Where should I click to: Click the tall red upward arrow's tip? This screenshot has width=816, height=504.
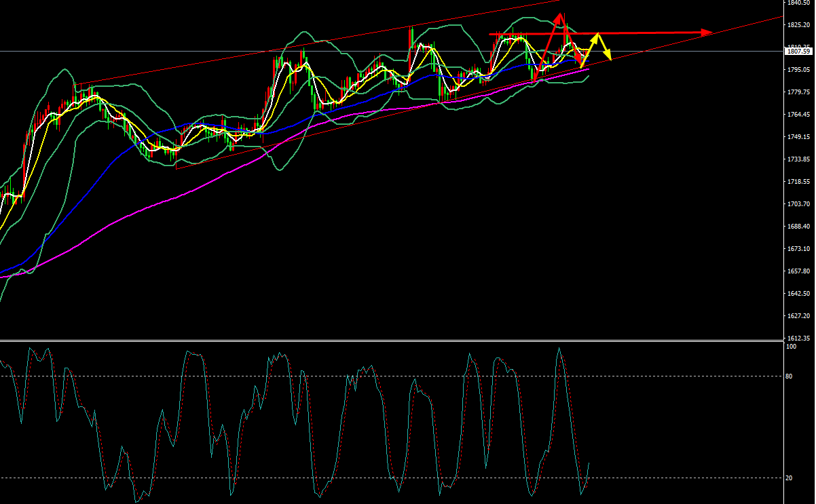[x=561, y=15]
